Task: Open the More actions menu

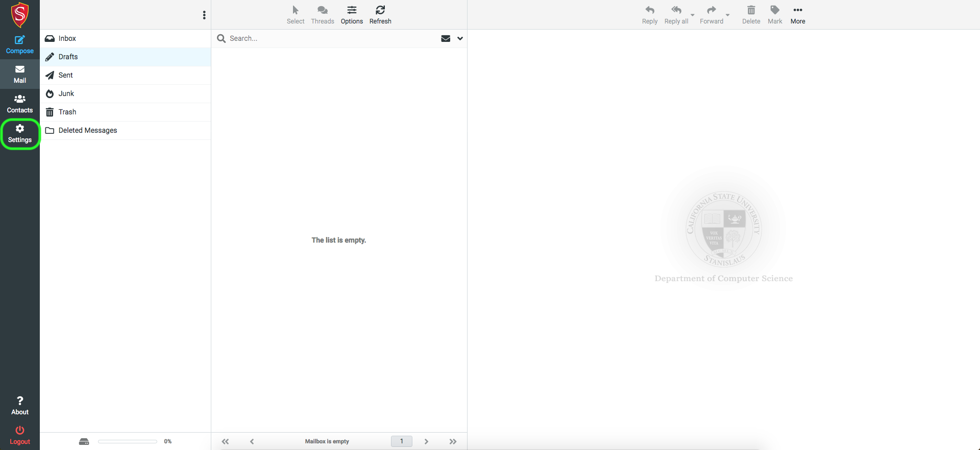Action: click(798, 15)
